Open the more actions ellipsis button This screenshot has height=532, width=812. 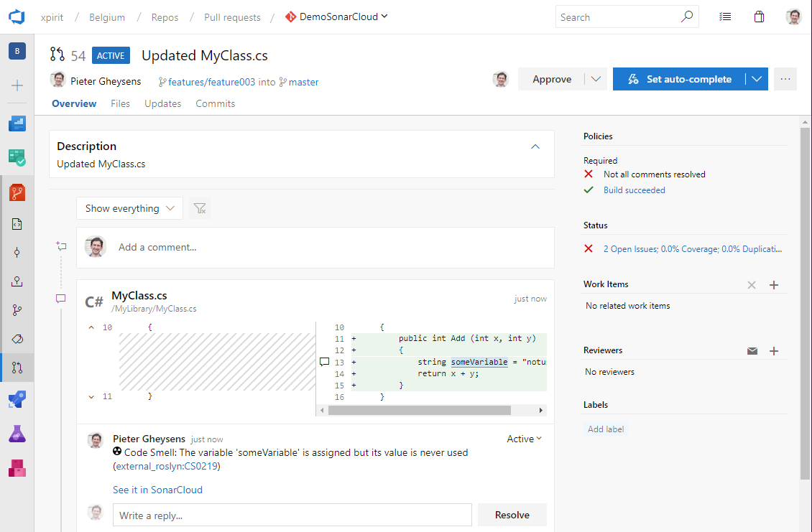[x=785, y=79]
